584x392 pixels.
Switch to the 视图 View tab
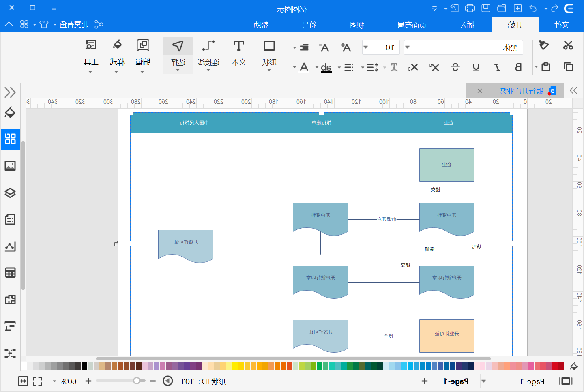pos(357,25)
